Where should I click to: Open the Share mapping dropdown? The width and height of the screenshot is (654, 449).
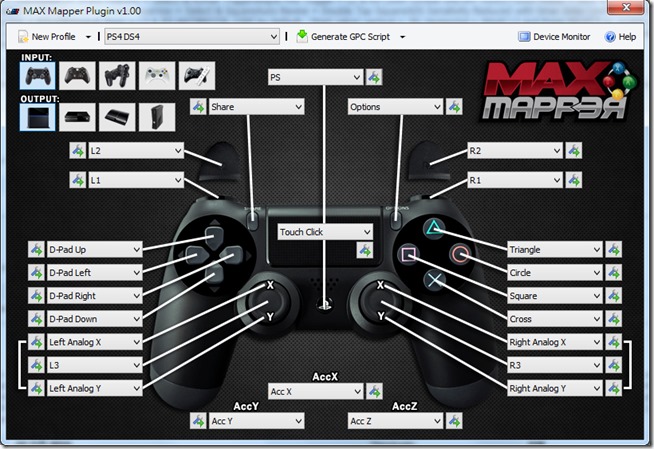pyautogui.click(x=257, y=107)
